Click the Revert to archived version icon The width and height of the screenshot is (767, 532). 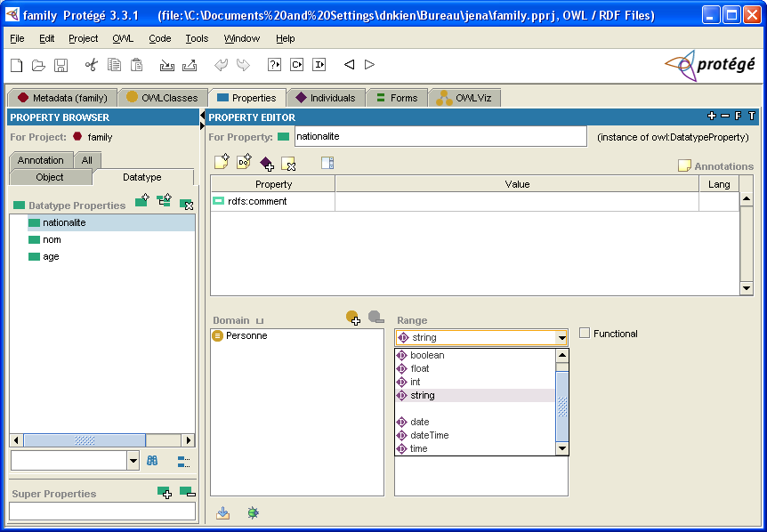(x=190, y=65)
